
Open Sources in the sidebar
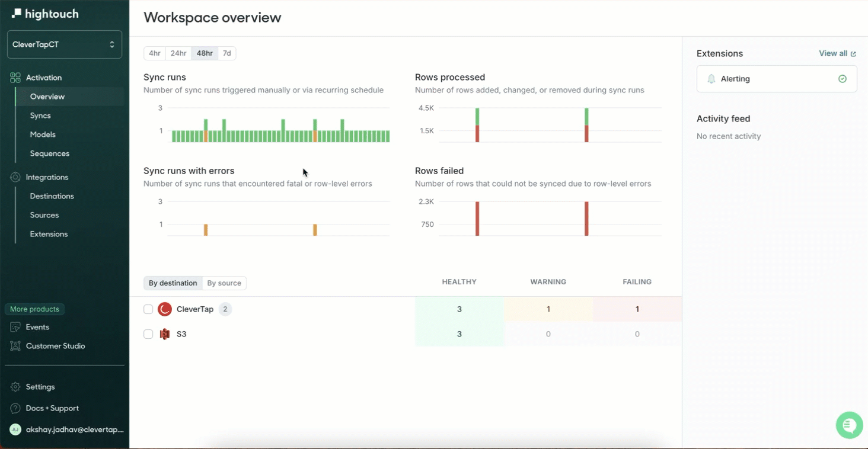(x=44, y=215)
